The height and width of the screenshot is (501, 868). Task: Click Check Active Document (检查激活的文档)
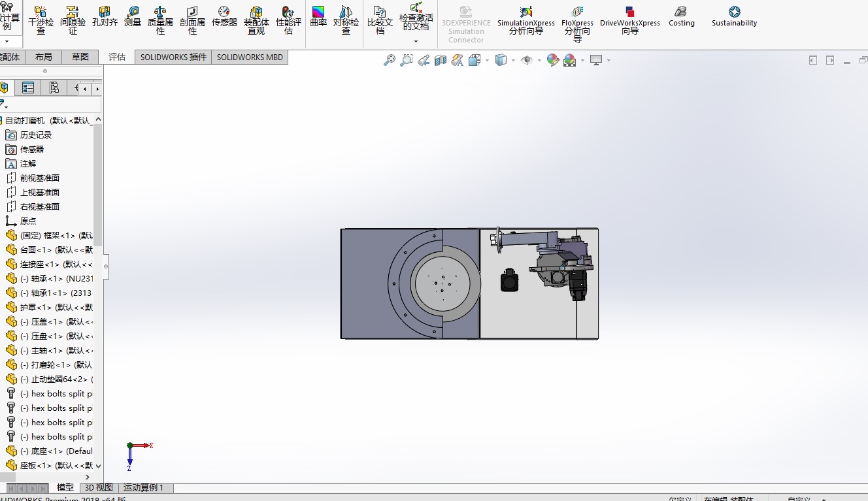[416, 18]
